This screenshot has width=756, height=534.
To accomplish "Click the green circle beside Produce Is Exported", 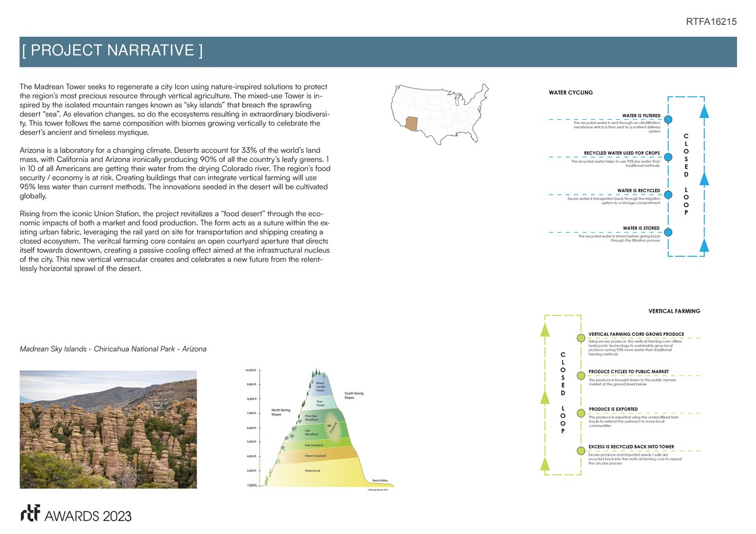I will click(x=581, y=413).
